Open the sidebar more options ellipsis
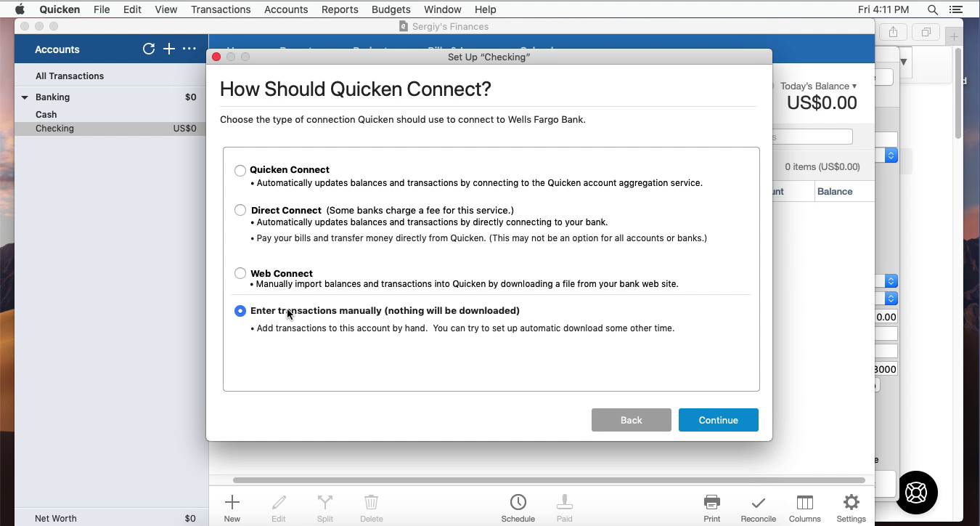Viewport: 980px width, 526px height. tap(189, 49)
